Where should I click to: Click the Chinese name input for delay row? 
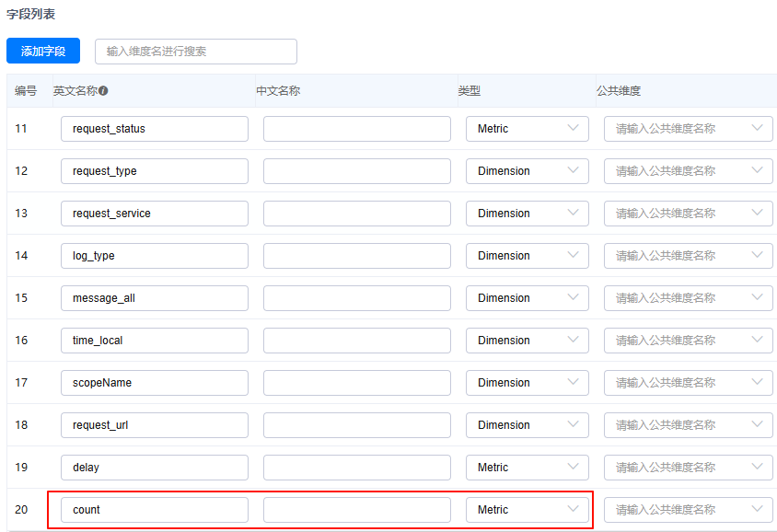click(x=356, y=468)
